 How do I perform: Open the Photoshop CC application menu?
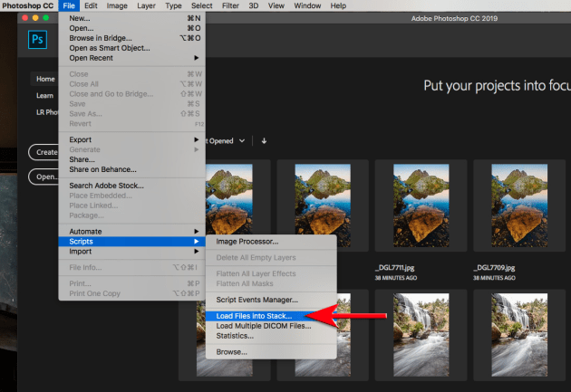pyautogui.click(x=28, y=5)
